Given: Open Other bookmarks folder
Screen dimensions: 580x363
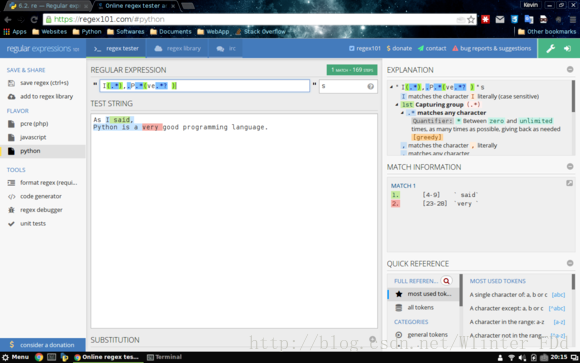Looking at the screenshot, I should click(x=547, y=32).
